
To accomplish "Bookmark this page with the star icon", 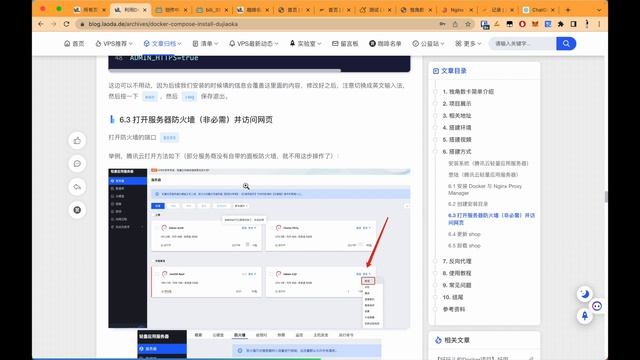I will pyautogui.click(x=468, y=24).
